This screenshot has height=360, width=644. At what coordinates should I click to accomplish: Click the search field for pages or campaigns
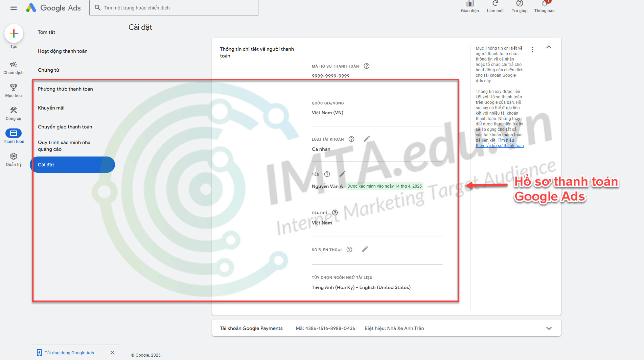[174, 8]
